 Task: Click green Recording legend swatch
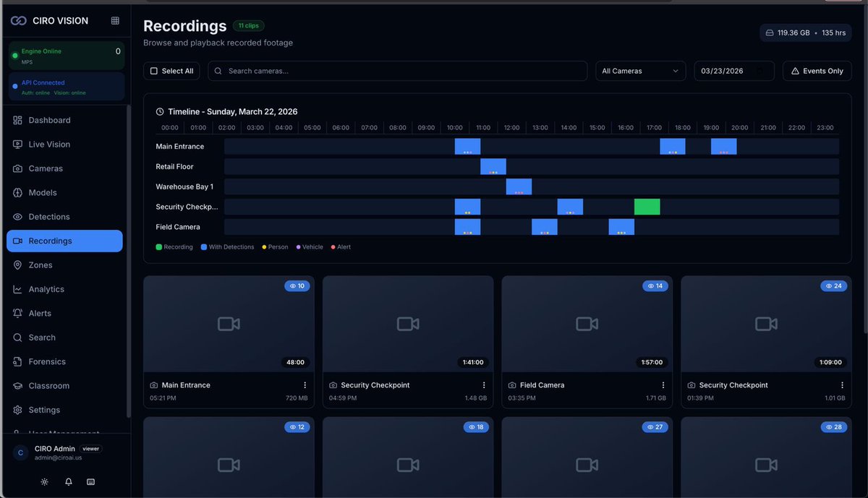pos(158,247)
